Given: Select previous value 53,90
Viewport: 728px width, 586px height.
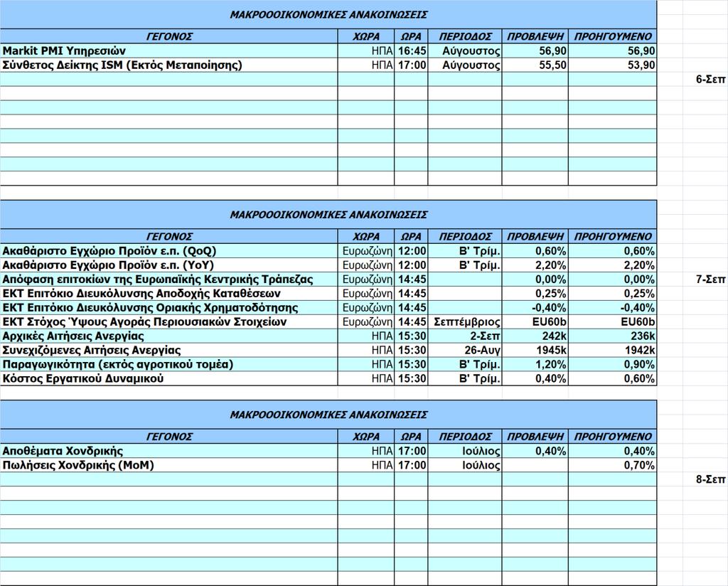Looking at the screenshot, I should click(x=612, y=65).
